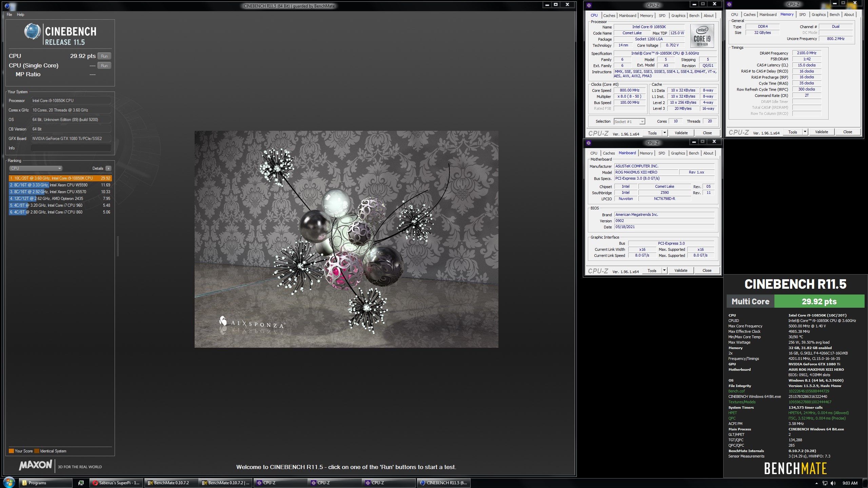Viewport: 868px width, 488px height.
Task: Expand Tools dropdown arrow in CPU-Z mainboard window
Action: point(664,270)
